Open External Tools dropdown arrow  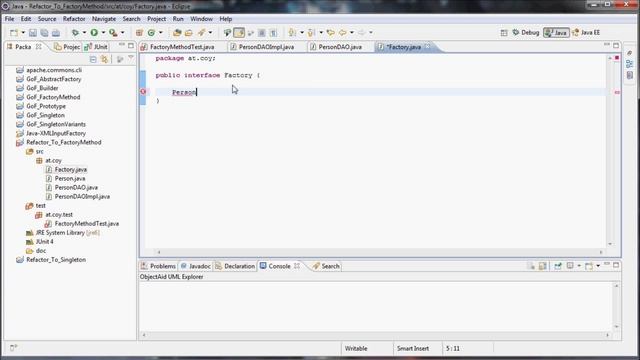click(122, 33)
